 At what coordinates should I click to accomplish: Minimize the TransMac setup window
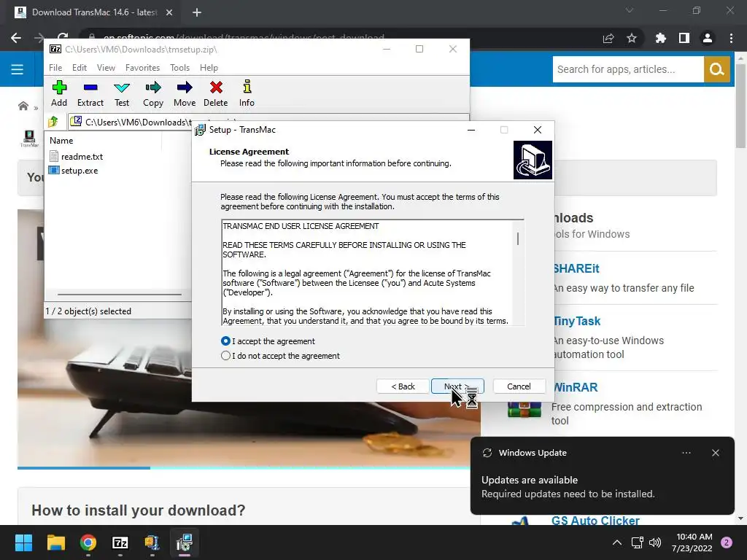pyautogui.click(x=471, y=130)
